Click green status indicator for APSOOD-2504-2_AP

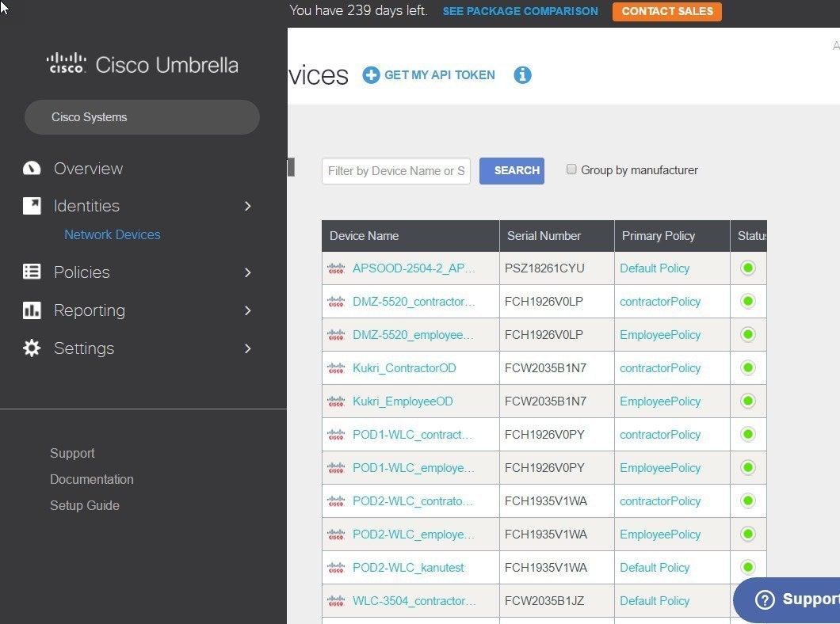click(748, 268)
